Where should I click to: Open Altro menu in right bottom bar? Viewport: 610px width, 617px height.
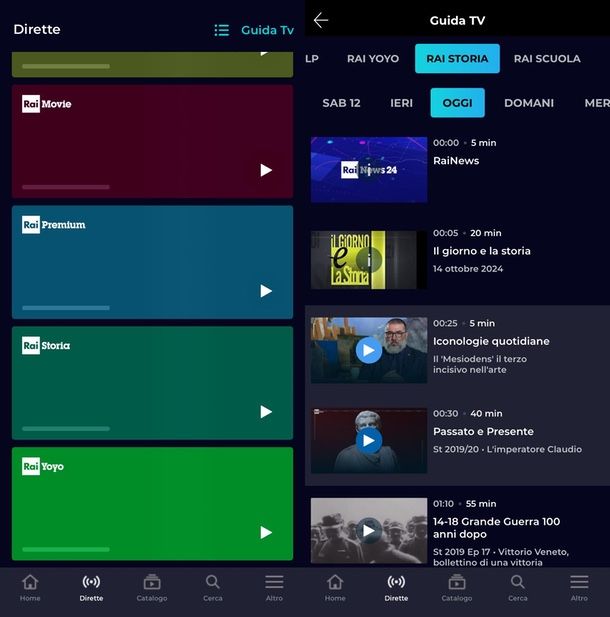coord(579,588)
